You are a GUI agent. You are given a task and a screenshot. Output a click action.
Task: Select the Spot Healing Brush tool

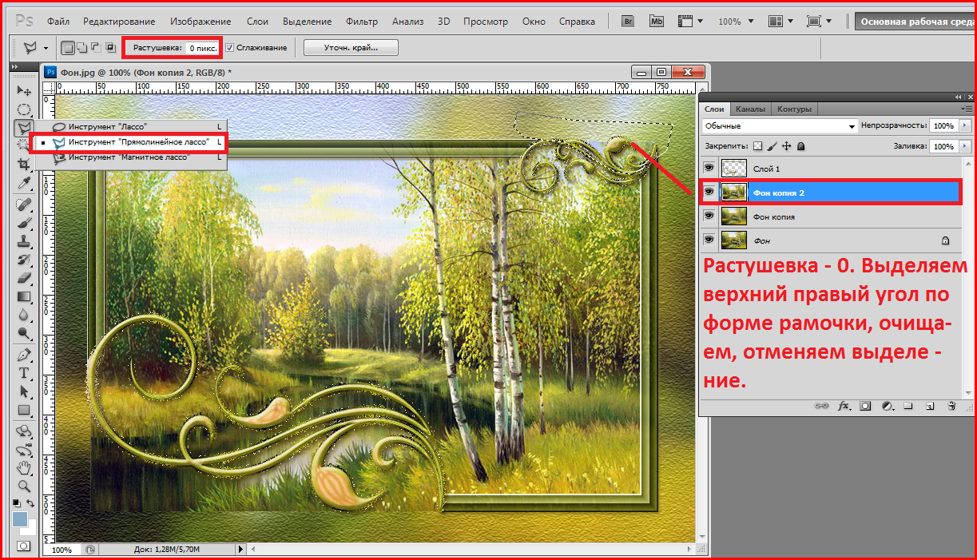tap(24, 204)
